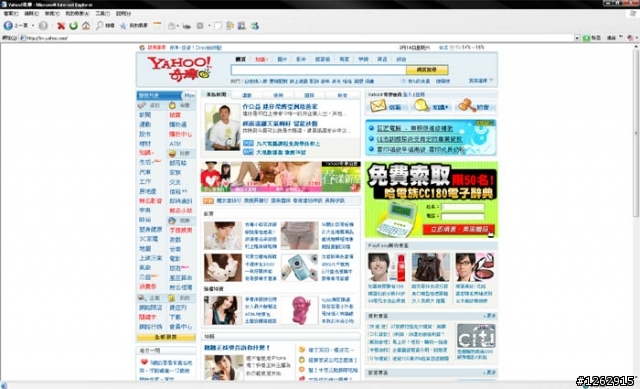Screen dimensions: 640x389
Task: Expand the Edit button dropdown arrow
Action: click(209, 26)
